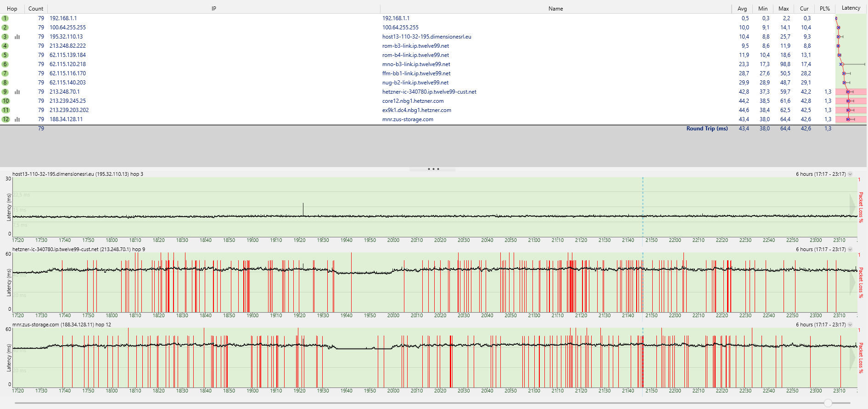Image resolution: width=868 pixels, height=409 pixels.
Task: Toggle timeline graph icon for hop 3
Action: point(17,37)
